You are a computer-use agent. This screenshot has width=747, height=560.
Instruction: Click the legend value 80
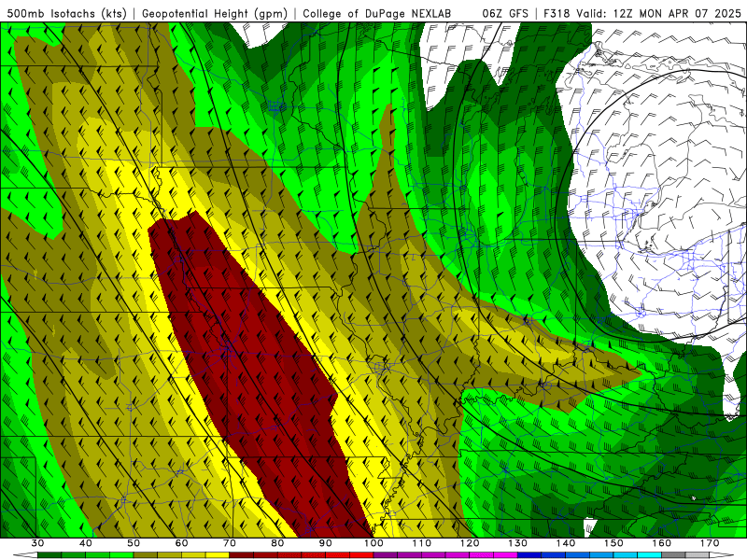(277, 543)
